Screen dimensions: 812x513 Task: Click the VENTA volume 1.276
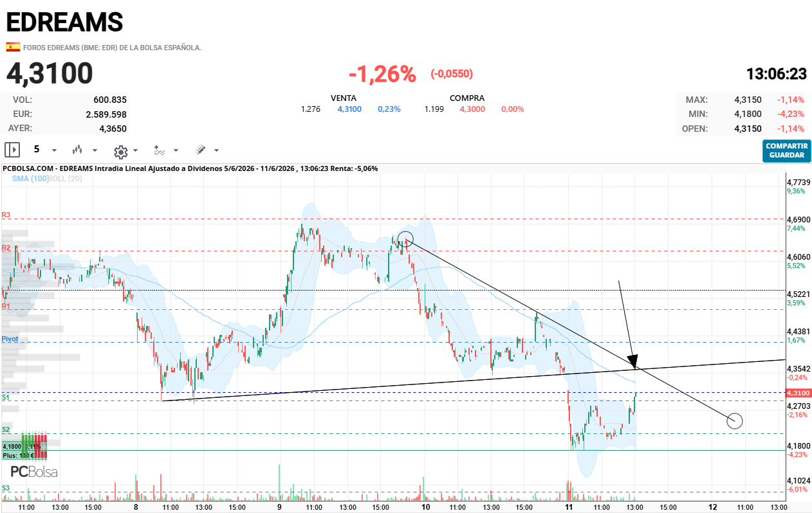coord(311,109)
